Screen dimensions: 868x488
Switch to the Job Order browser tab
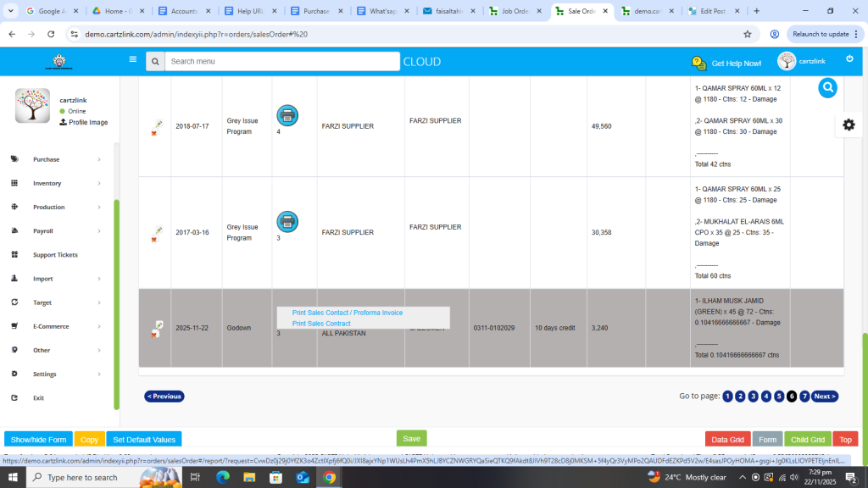[x=514, y=11]
